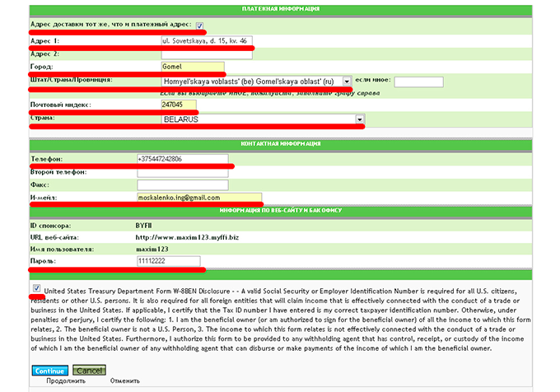
Task: Click the 'если иное' other state field
Action: tap(418, 82)
